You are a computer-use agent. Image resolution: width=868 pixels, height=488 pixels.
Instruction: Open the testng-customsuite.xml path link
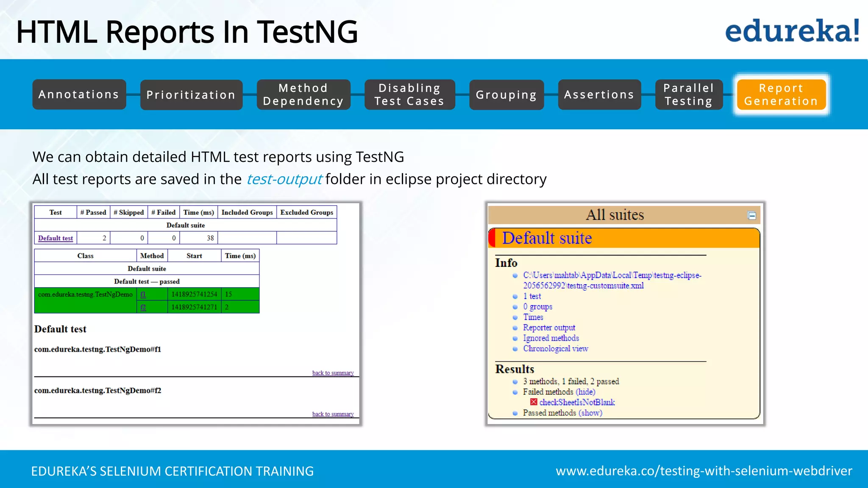click(612, 280)
